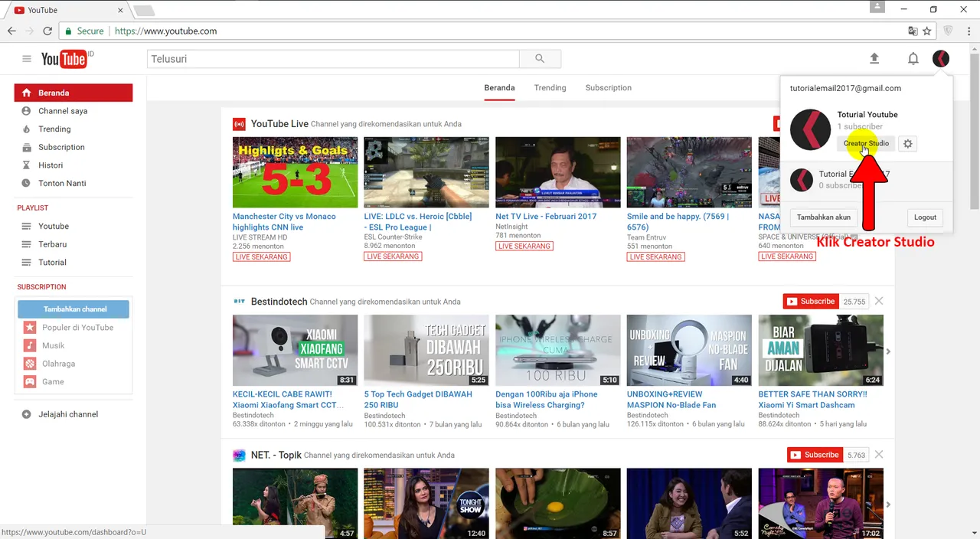
Task: Subscribe to Bestindotech
Action: click(811, 302)
